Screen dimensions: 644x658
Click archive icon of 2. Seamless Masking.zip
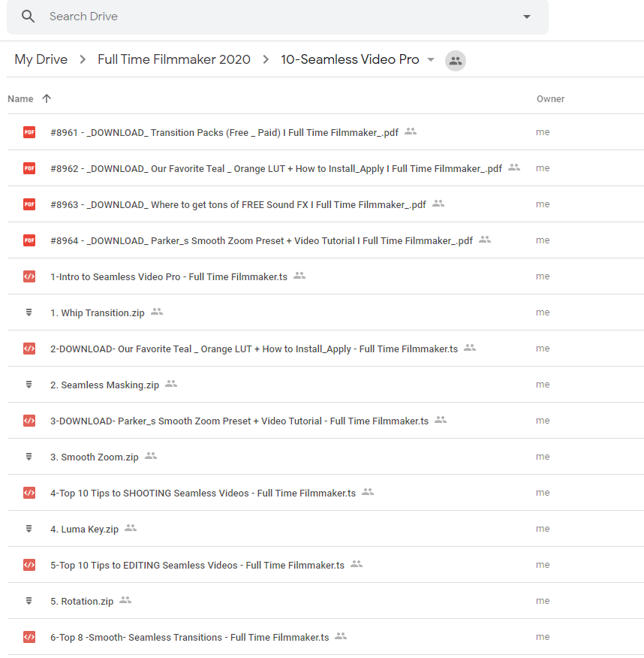[x=29, y=385]
